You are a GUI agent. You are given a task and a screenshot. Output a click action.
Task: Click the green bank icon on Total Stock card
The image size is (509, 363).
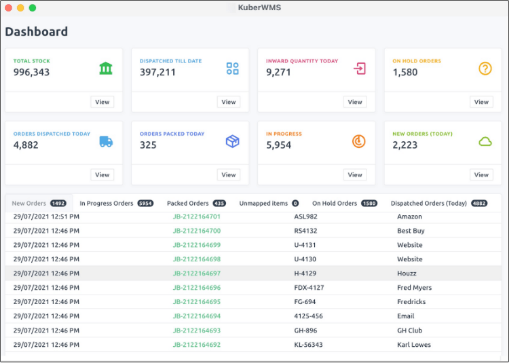coord(106,68)
